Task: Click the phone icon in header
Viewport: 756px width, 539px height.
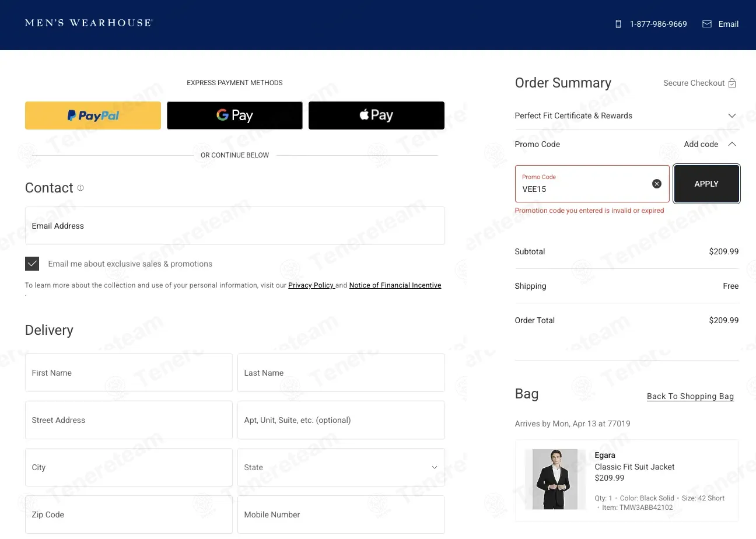Action: coord(618,24)
